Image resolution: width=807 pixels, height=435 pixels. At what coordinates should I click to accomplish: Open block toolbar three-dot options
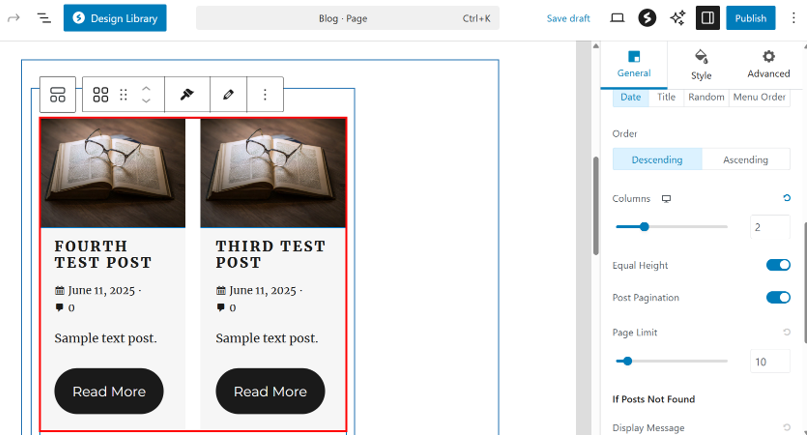(265, 94)
